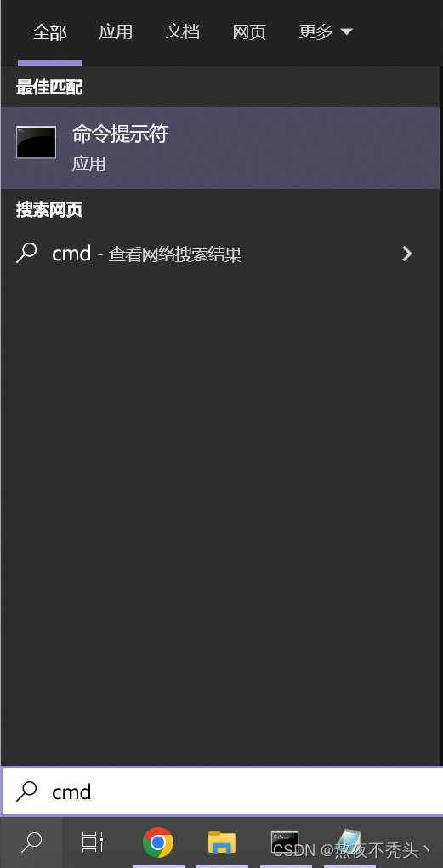
Task: Expand the cmd web result with the right chevron
Action: click(407, 254)
